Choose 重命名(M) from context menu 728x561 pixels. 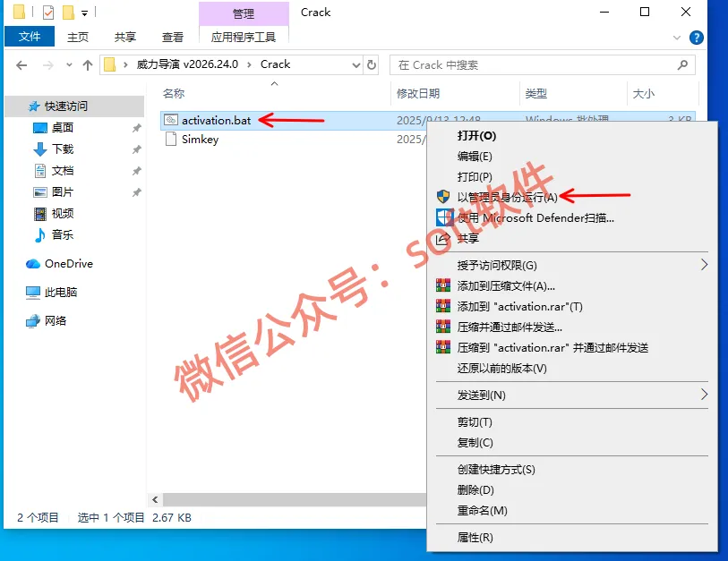(x=572, y=511)
